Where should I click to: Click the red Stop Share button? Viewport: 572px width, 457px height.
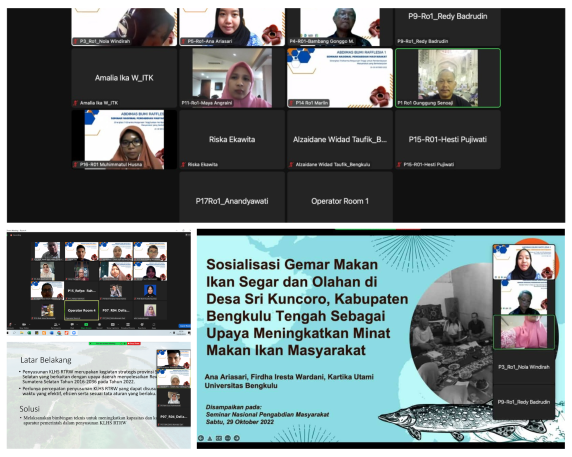pyautogui.click(x=134, y=344)
